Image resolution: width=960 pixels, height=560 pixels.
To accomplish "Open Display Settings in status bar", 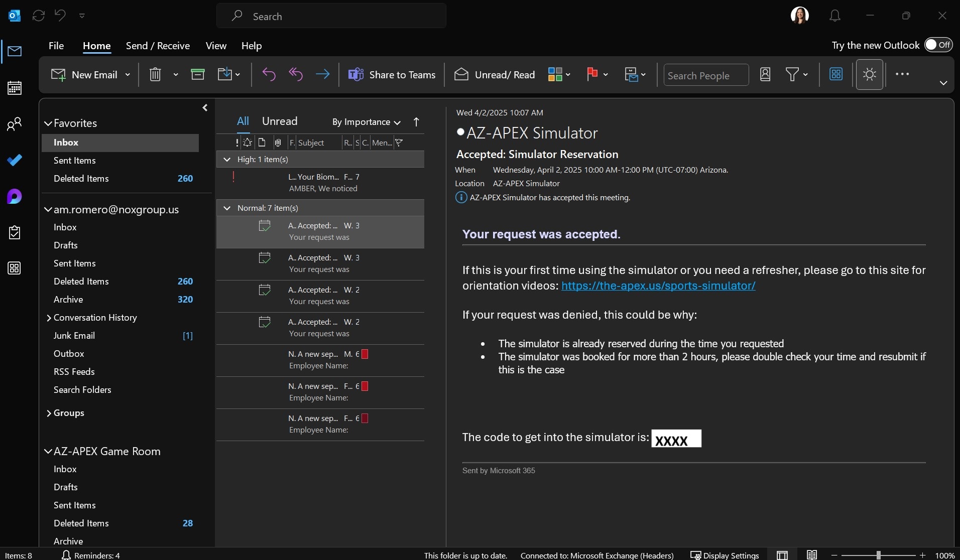I will pyautogui.click(x=725, y=555).
